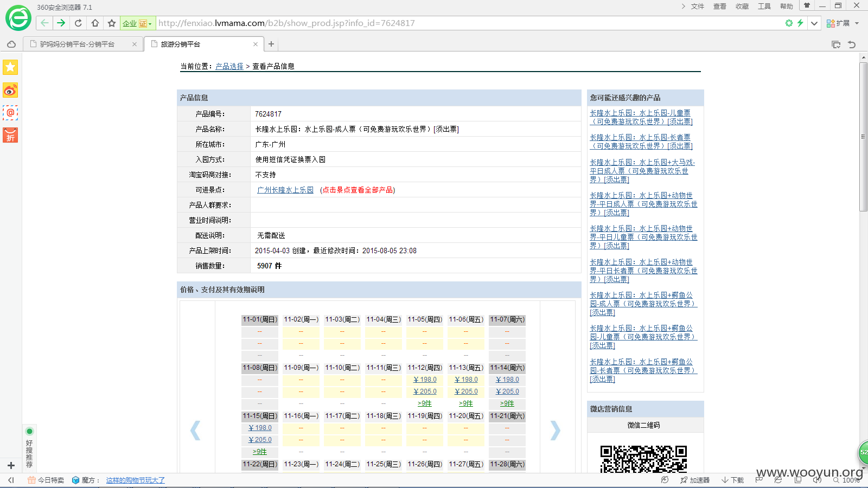This screenshot has width=868, height=488.
Task: Open the Weibo sidebar icon
Action: 10,90
